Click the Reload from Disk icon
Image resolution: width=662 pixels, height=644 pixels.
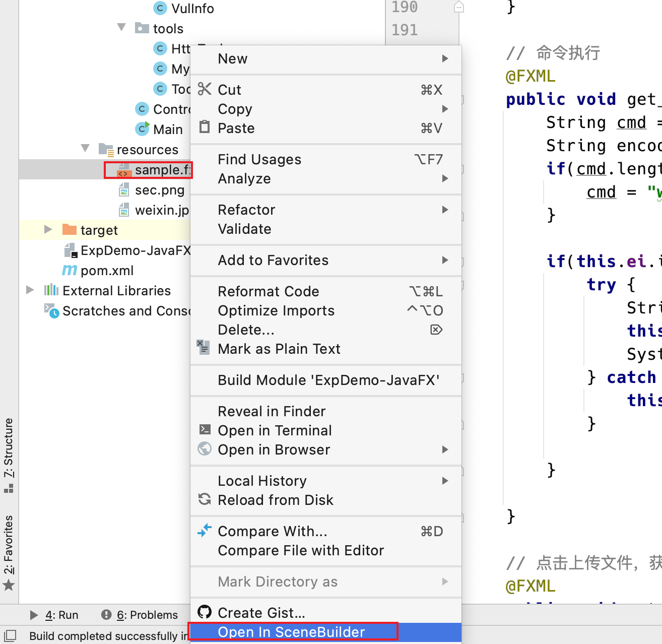point(205,499)
